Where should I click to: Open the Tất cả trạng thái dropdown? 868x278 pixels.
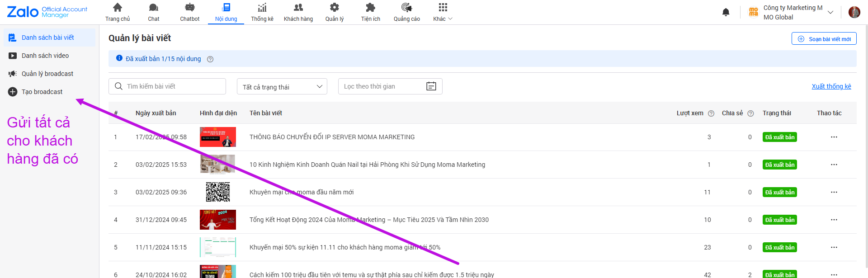point(282,86)
